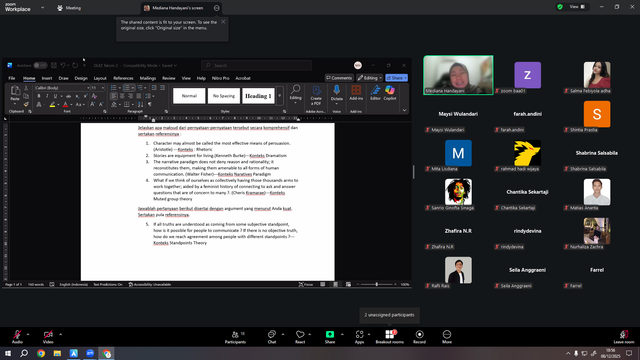
Task: Apply the Heading 1 style
Action: click(x=258, y=96)
